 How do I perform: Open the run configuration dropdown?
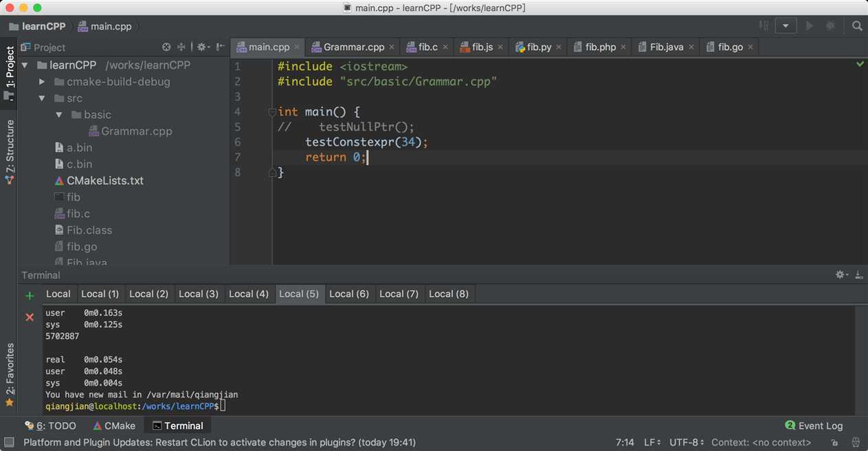(785, 26)
